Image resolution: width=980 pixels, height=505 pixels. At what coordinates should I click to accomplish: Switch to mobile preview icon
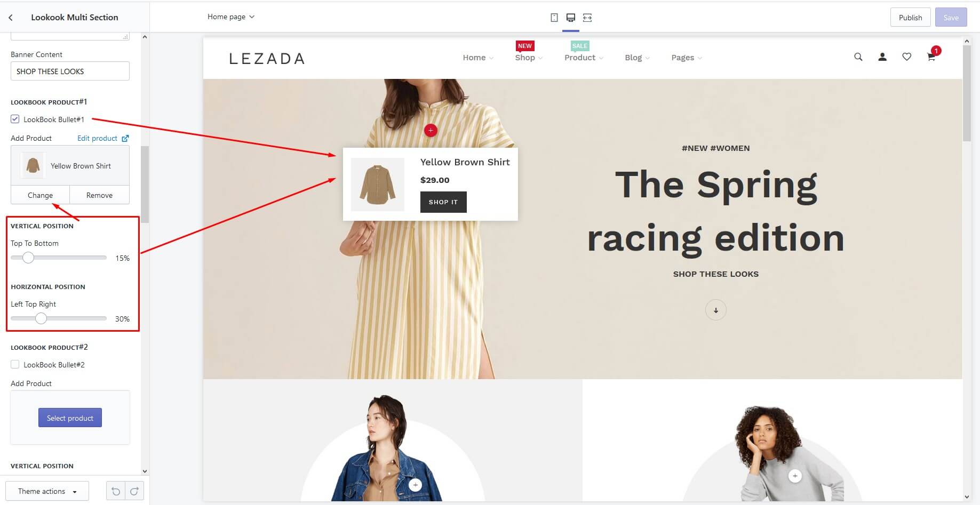pyautogui.click(x=554, y=18)
